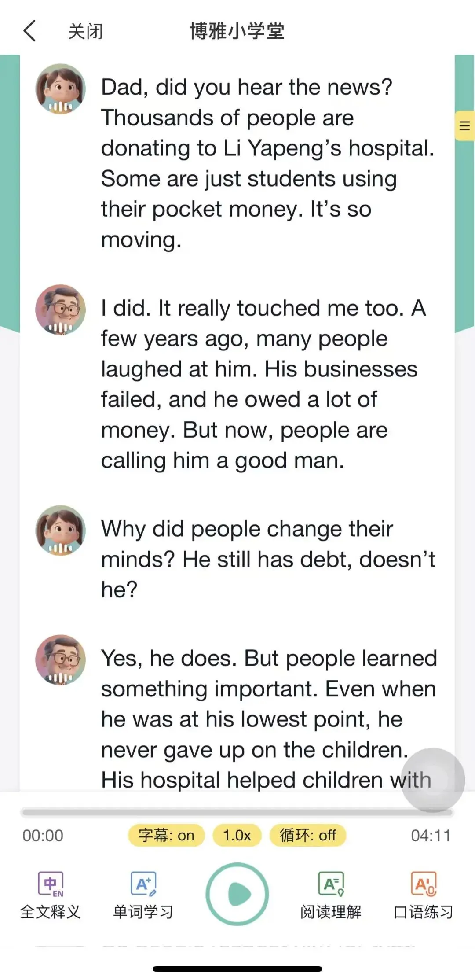Change the 1.0x playback speed
The height and width of the screenshot is (980, 475).
(x=237, y=835)
